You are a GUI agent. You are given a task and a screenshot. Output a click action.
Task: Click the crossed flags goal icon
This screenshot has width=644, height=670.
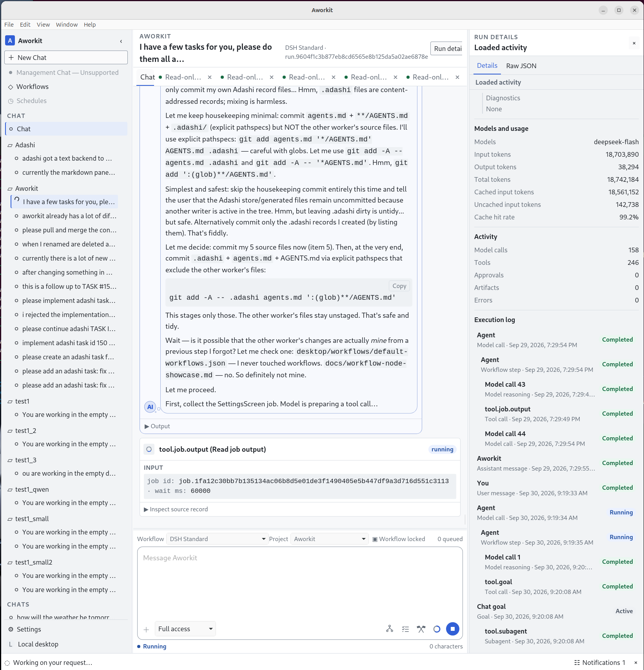coord(421,629)
